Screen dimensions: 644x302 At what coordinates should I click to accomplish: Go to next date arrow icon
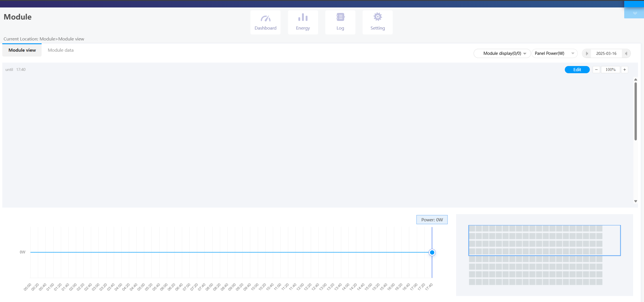pos(626,53)
